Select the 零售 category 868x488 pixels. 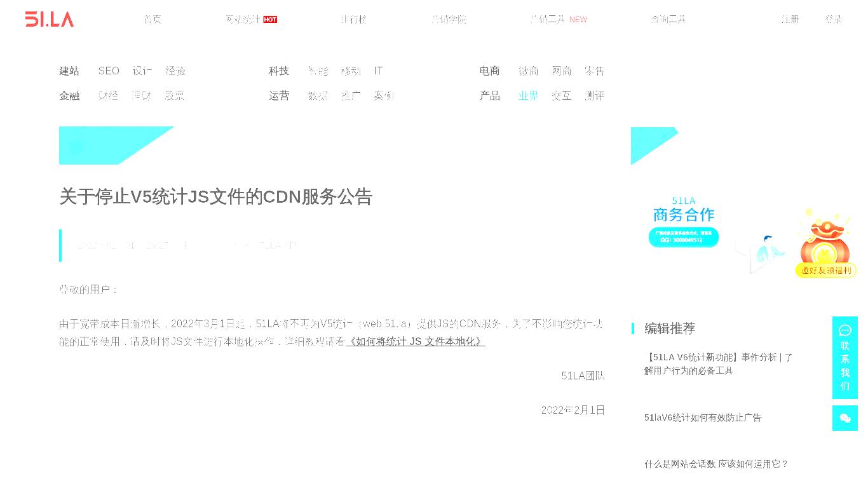click(x=595, y=71)
